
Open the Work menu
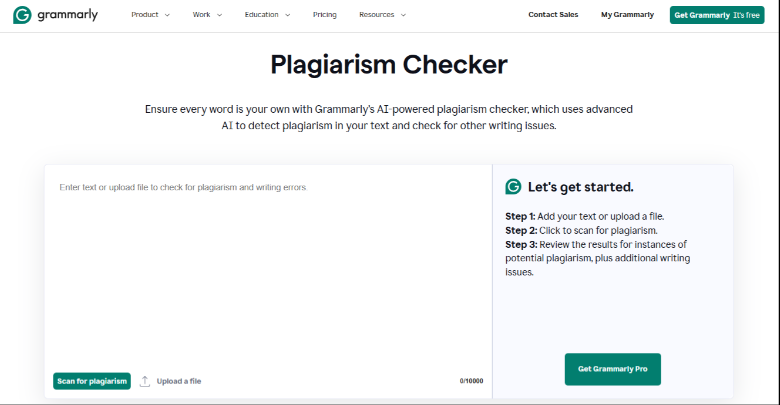(201, 15)
